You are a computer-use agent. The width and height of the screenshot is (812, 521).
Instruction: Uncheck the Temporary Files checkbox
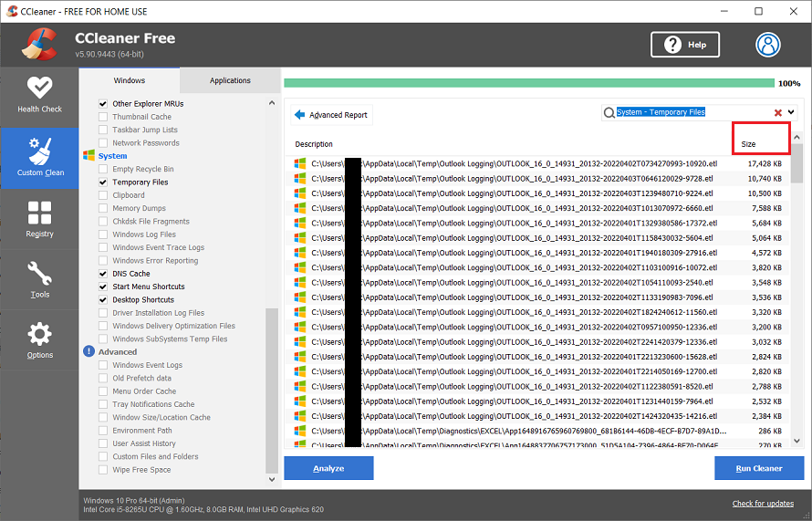[x=103, y=182]
